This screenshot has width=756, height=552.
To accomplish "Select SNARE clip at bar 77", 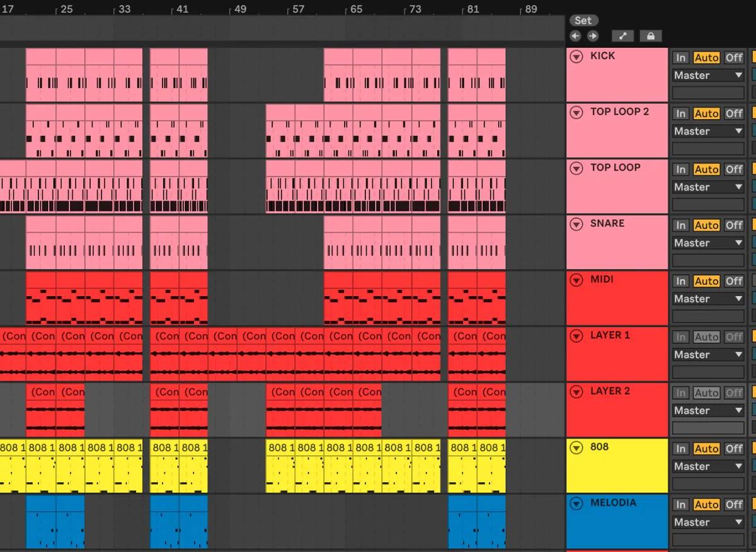I will 427,243.
